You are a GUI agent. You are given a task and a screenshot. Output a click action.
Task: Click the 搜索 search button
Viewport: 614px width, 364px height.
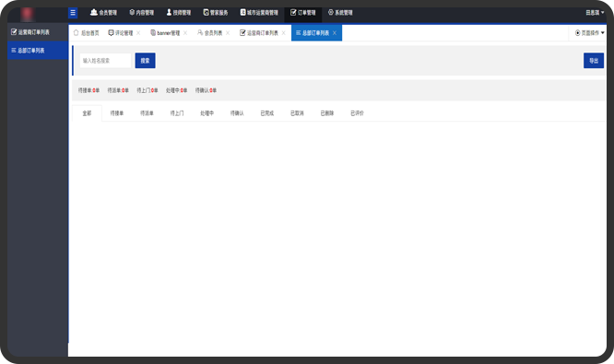coord(146,60)
